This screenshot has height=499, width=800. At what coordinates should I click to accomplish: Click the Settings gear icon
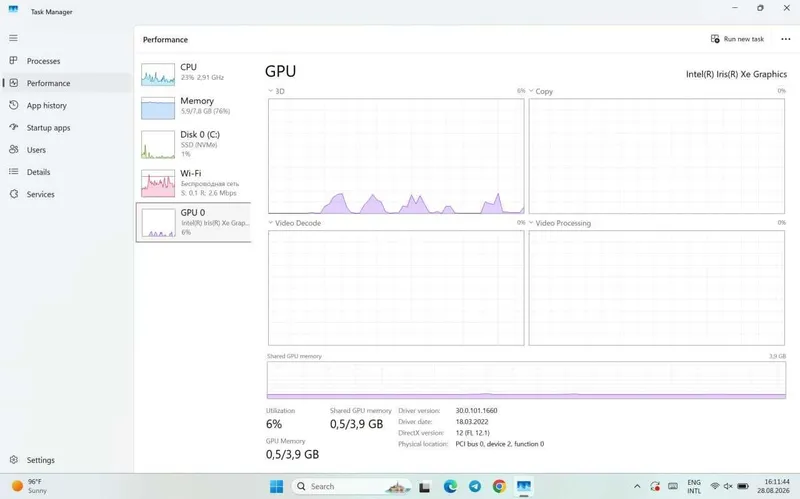pyautogui.click(x=14, y=460)
